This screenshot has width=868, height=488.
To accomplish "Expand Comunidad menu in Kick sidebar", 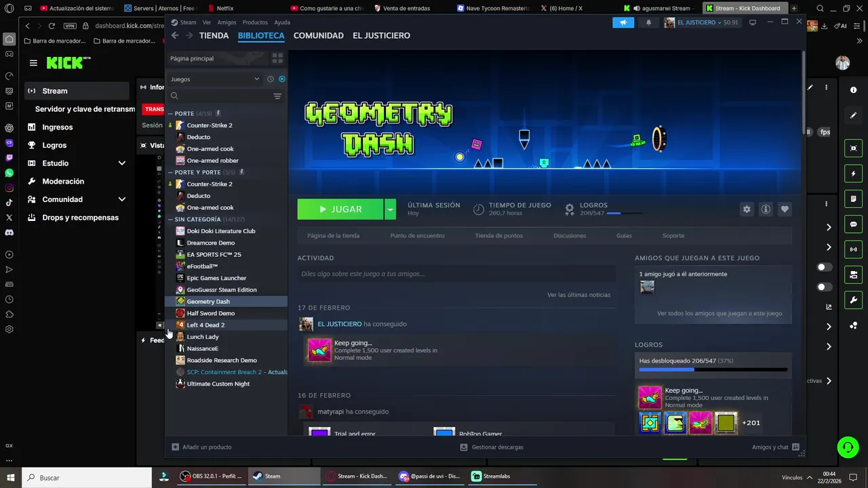I will (122, 199).
